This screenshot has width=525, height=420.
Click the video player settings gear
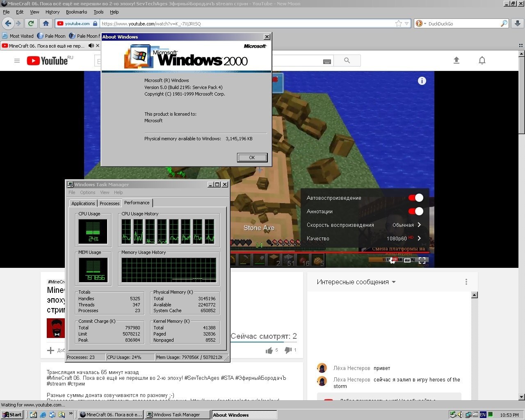coord(393,260)
